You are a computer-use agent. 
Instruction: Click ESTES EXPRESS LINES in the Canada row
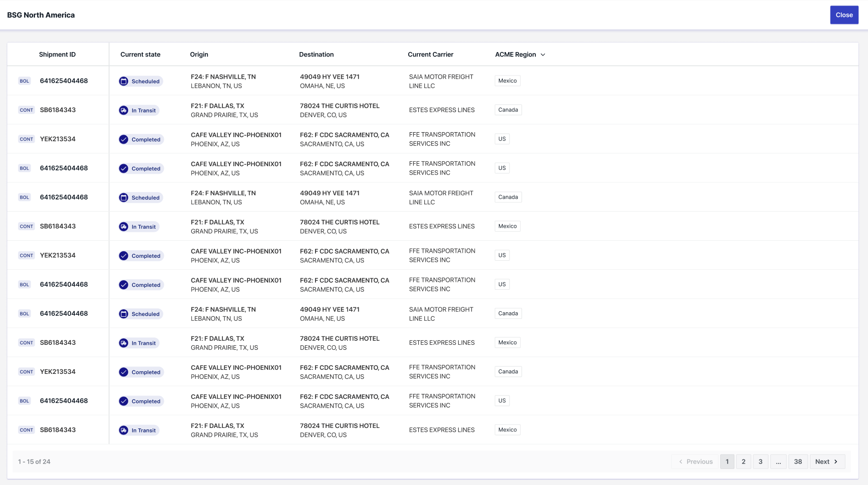pos(442,110)
